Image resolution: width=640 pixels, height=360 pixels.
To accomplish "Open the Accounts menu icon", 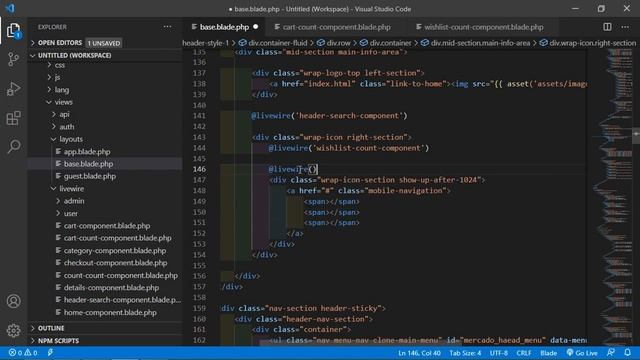I will [13, 301].
